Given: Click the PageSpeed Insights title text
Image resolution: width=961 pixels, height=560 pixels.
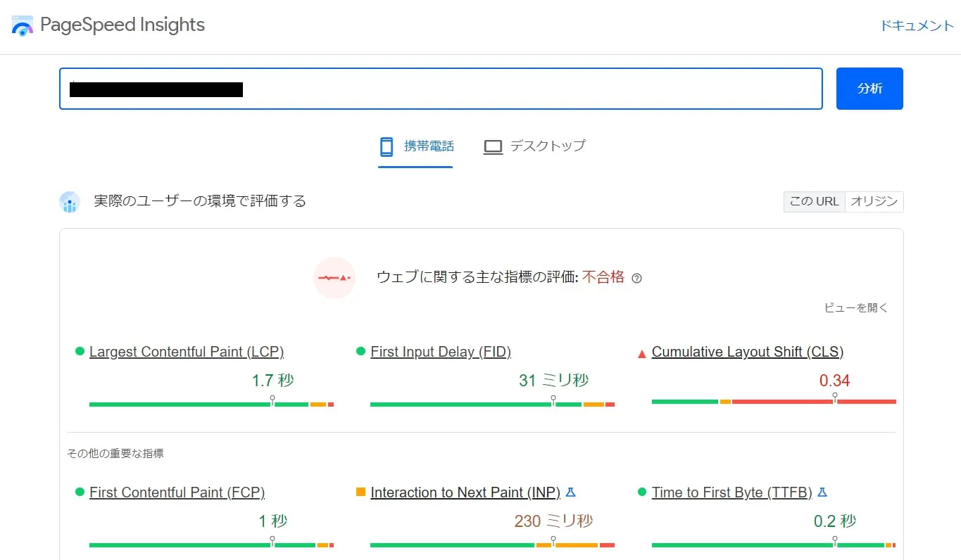Looking at the screenshot, I should point(123,25).
